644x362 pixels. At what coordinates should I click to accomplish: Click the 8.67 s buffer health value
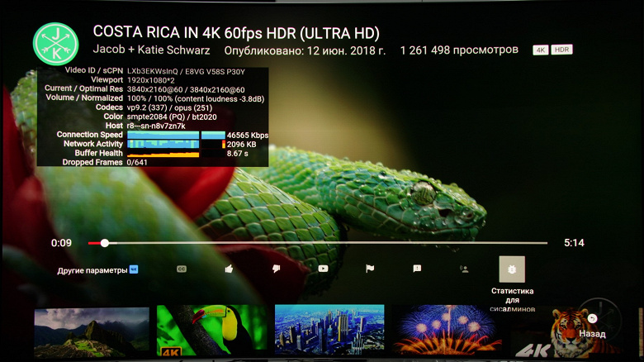click(x=238, y=154)
